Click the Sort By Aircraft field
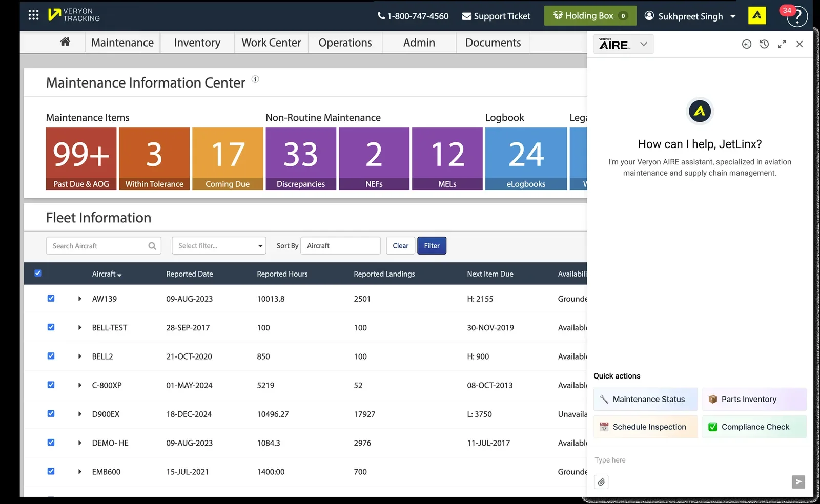The width and height of the screenshot is (820, 504). 340,246
